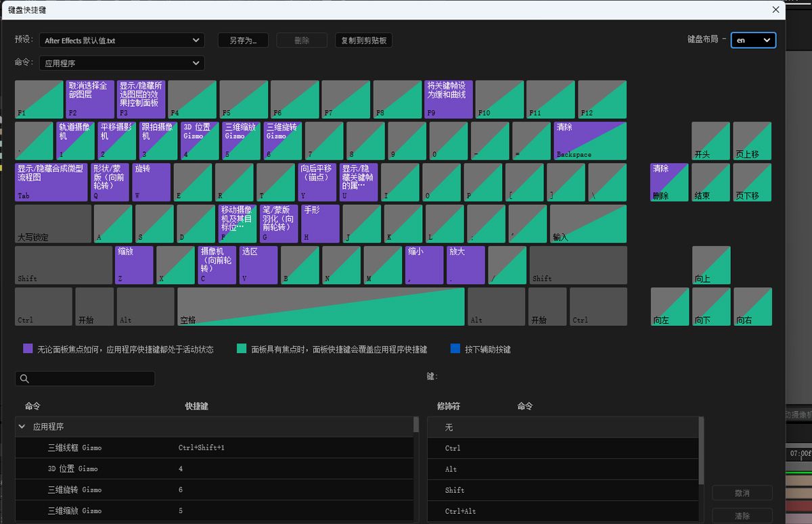Select the 向左 arrow key
Image resolution: width=812 pixels, height=524 pixels.
(669, 306)
